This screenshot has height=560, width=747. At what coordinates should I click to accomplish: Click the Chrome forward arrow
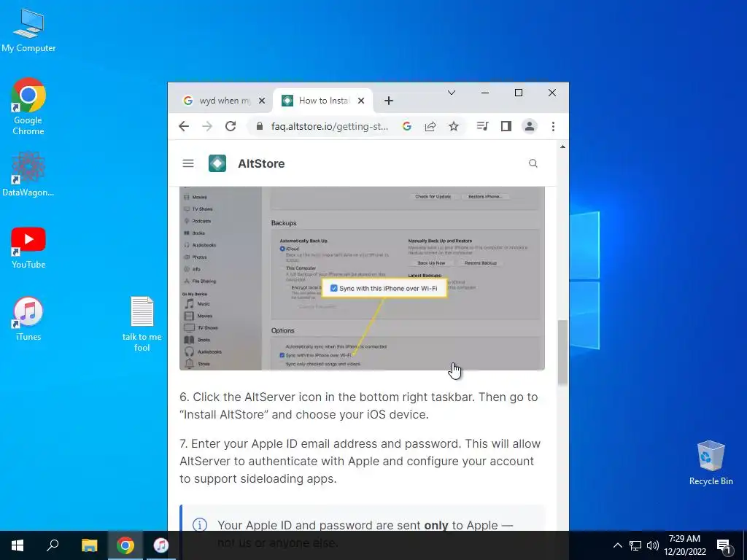pyautogui.click(x=207, y=126)
